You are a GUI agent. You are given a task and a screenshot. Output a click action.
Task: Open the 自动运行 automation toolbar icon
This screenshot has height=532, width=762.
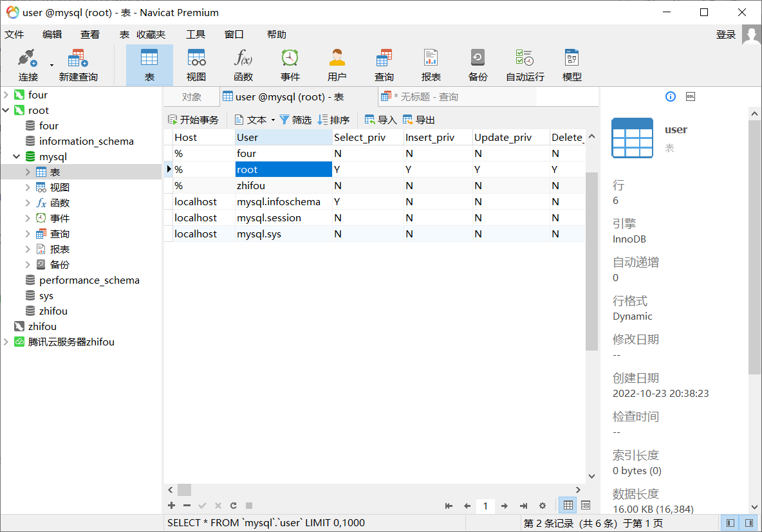coord(525,64)
